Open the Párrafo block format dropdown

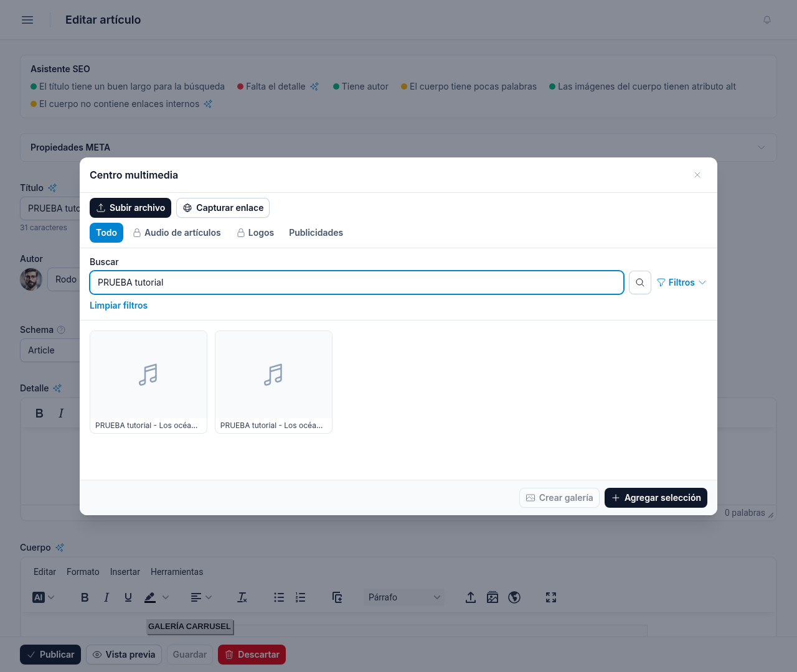click(x=404, y=597)
